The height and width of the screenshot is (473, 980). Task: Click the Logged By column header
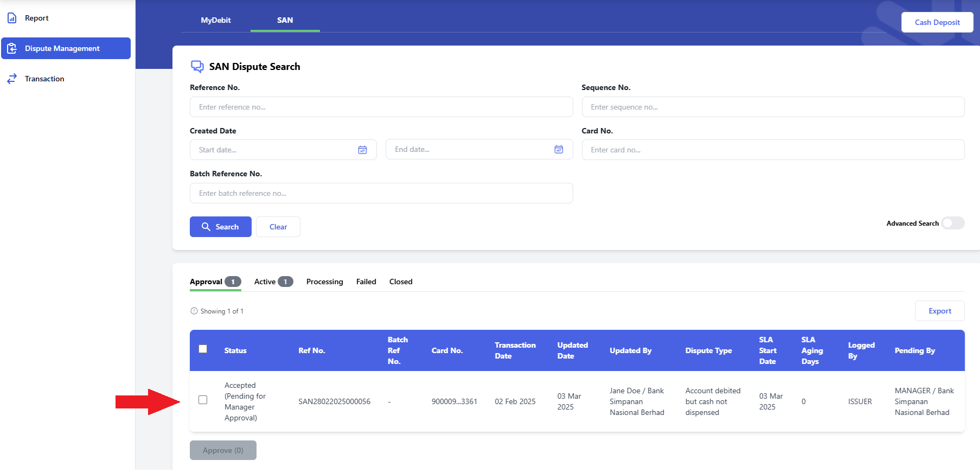861,350
